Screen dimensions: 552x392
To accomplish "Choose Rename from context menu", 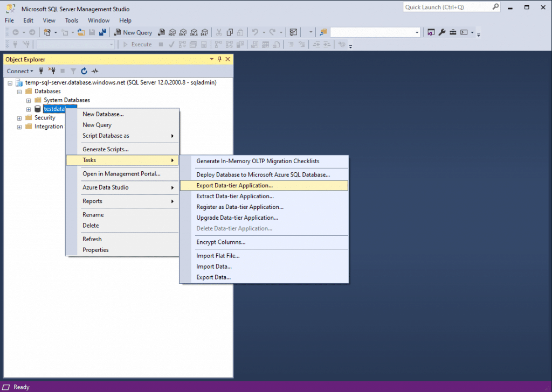I will 122,215.
